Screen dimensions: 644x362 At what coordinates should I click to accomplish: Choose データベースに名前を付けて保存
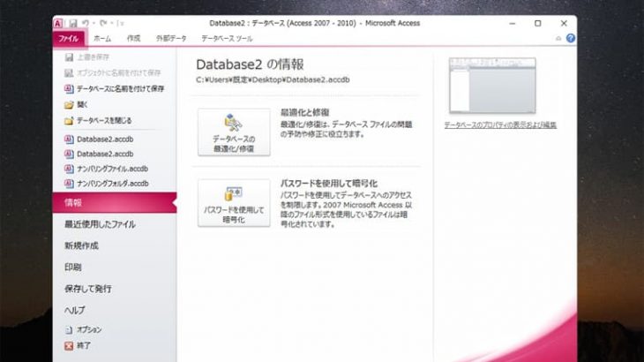[120, 88]
